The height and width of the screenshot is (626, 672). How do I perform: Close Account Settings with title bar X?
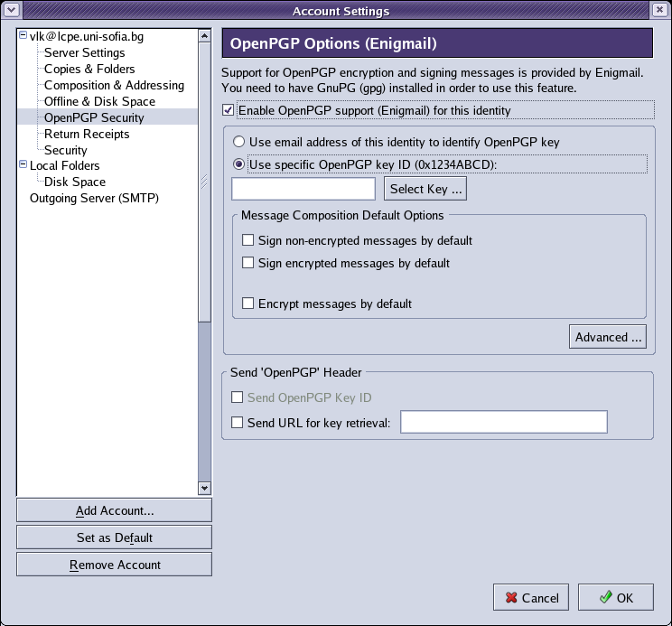pos(659,9)
